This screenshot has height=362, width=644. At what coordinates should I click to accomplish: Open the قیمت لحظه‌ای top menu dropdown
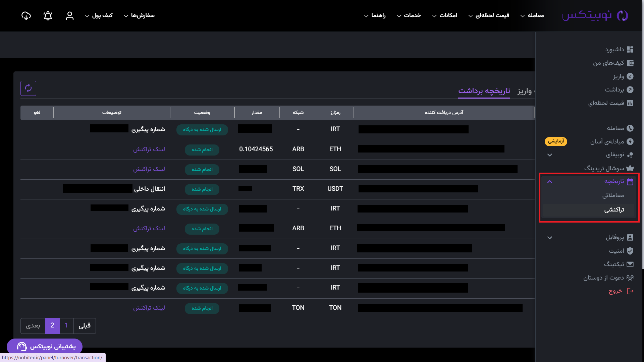[x=488, y=15]
